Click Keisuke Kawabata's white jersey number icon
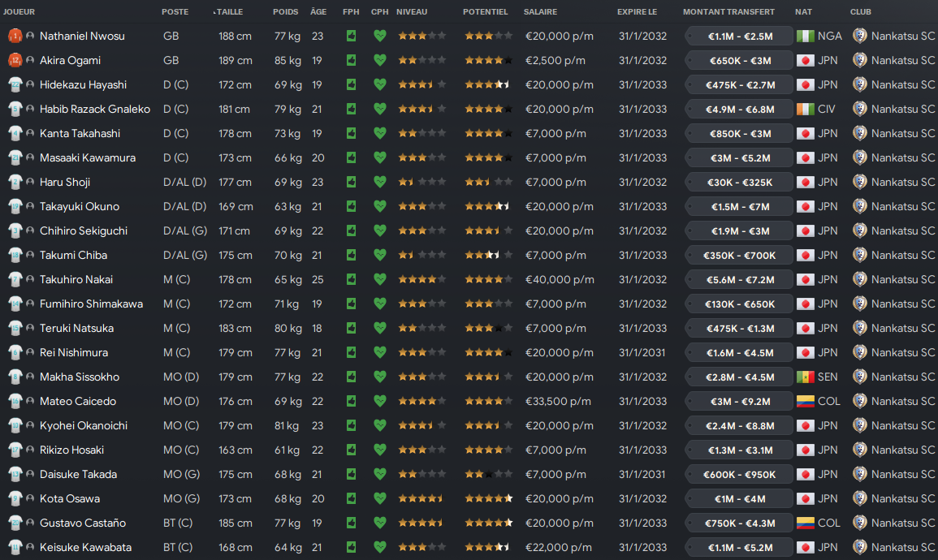The height and width of the screenshot is (560, 938). [x=15, y=547]
